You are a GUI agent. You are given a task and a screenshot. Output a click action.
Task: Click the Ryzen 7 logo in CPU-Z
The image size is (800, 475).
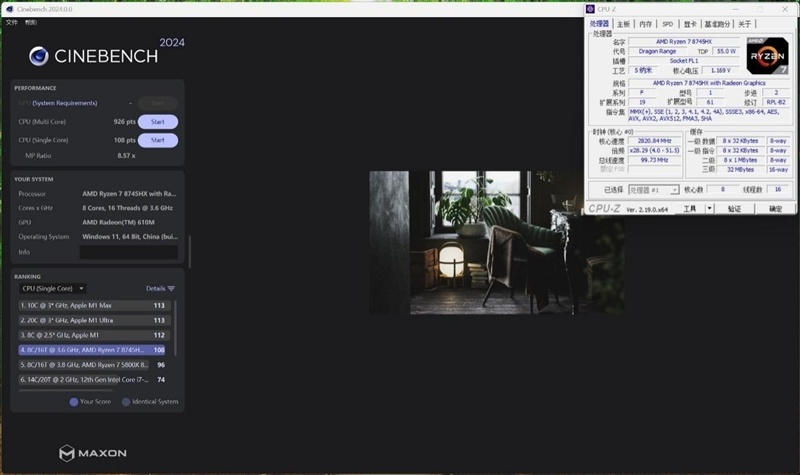point(767,56)
